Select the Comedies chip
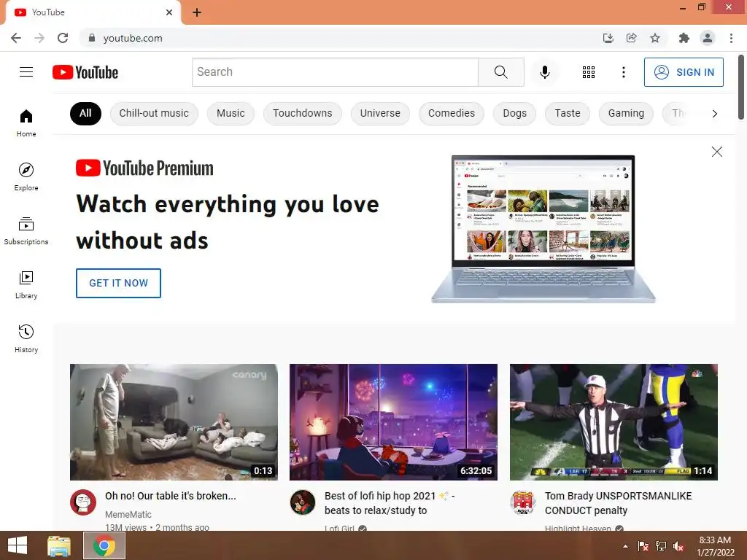 click(x=452, y=113)
